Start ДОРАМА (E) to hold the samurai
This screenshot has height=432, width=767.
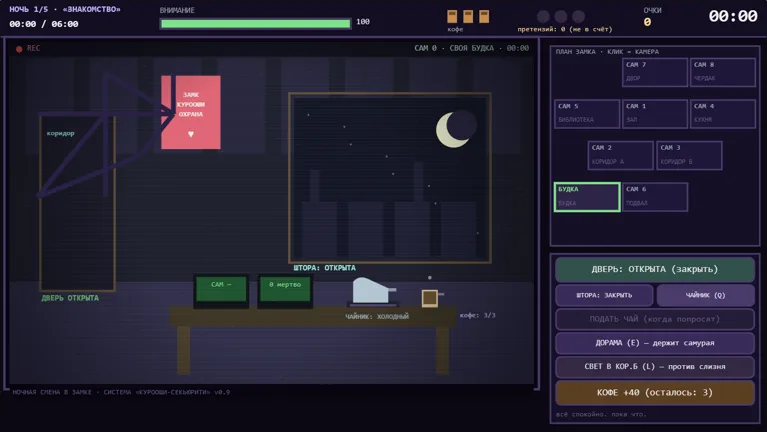(x=654, y=342)
